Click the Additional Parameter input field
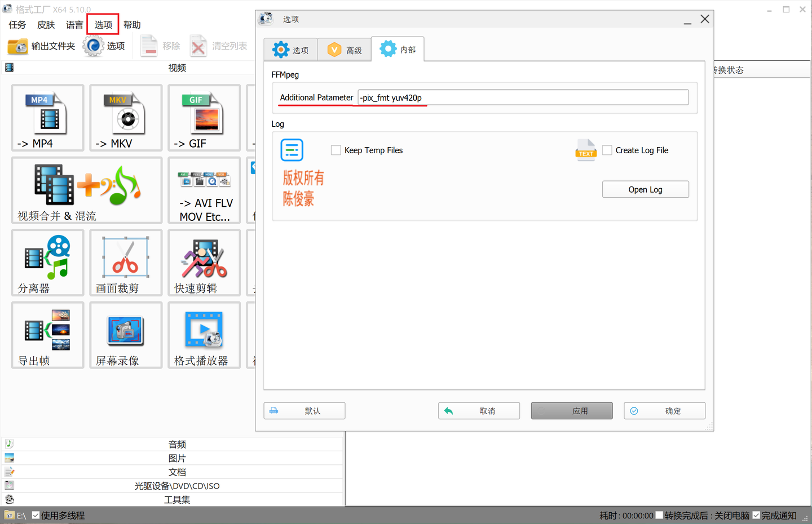Screen dimensions: 812x524 pos(523,97)
